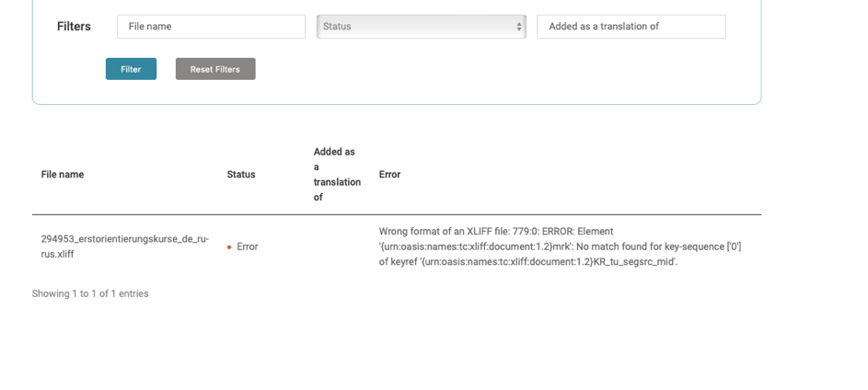Apply filters with the Filter button
The height and width of the screenshot is (390, 868).
click(x=132, y=69)
